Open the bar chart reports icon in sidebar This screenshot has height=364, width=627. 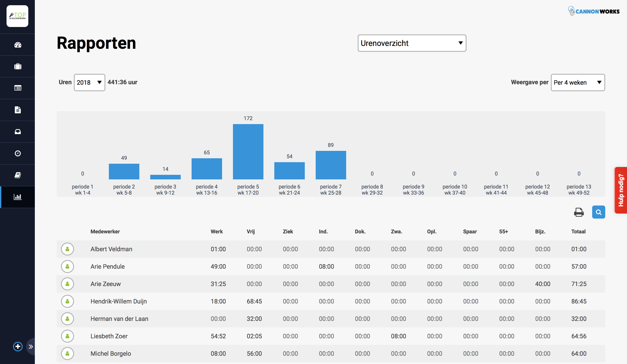tap(18, 197)
